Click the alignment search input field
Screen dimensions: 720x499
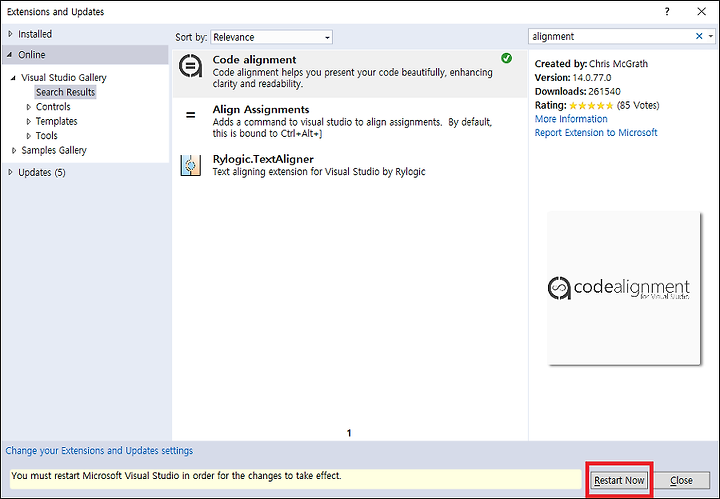611,36
